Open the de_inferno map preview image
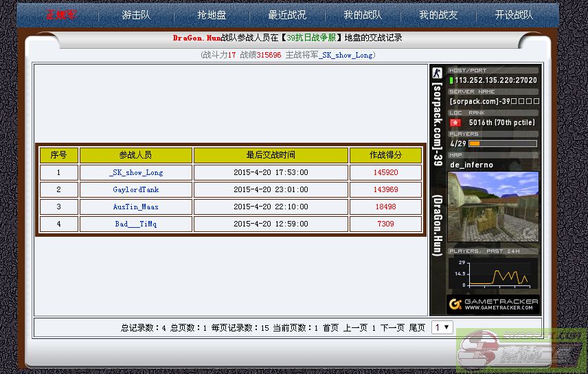Screen dimensions: 588x374 click(x=493, y=207)
